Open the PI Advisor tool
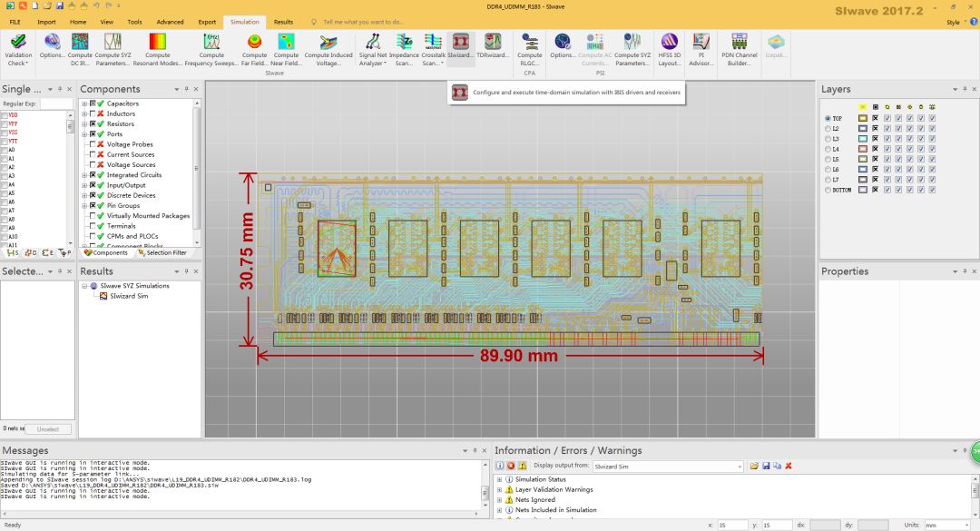 (701, 49)
